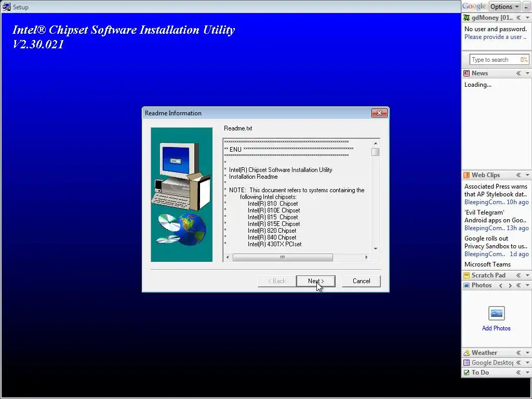532x399 pixels.
Task: Open "'Evil Telegram' Android apps" web clip
Action: [495, 217]
